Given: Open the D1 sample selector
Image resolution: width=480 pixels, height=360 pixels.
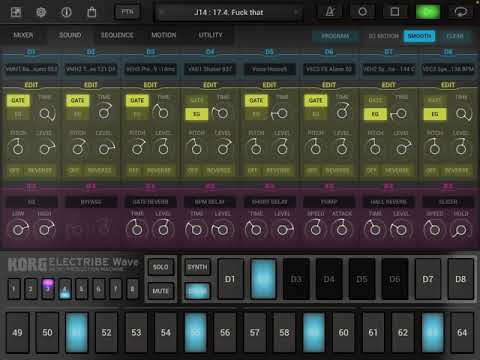Looking at the screenshot, I should [x=31, y=69].
